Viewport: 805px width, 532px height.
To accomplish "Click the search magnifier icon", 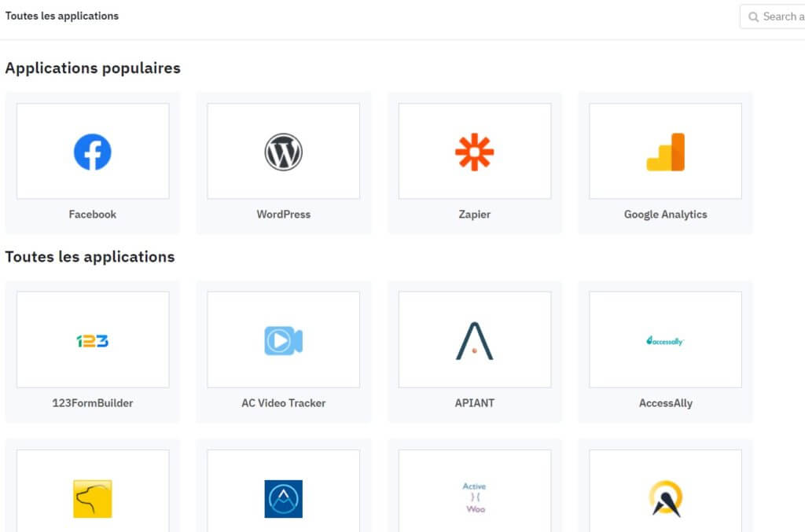I will (753, 17).
